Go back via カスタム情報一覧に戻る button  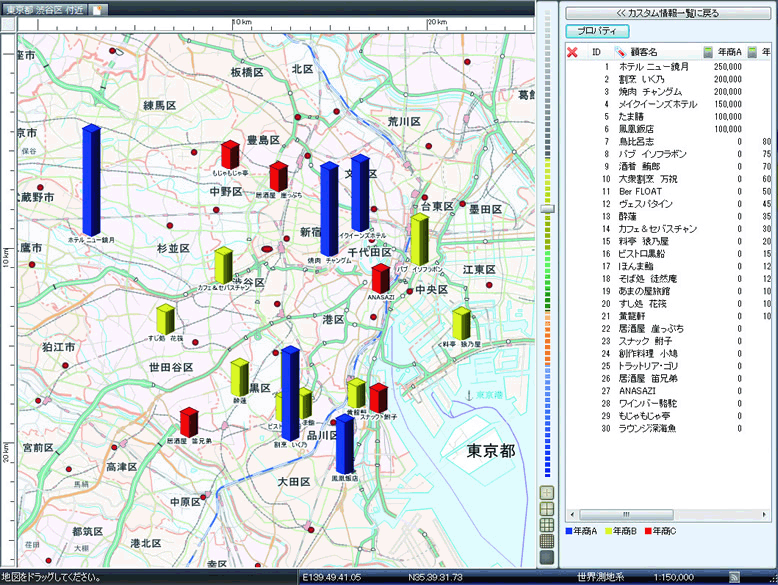pos(668,13)
